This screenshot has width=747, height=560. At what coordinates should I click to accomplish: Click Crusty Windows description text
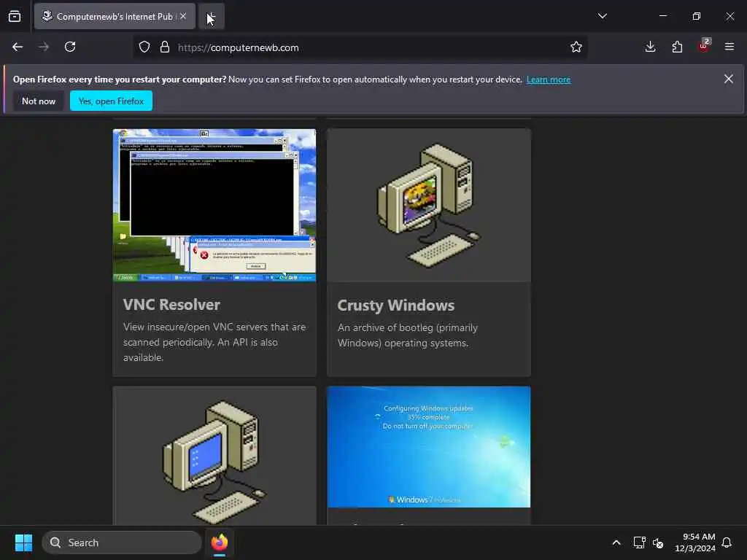pos(408,335)
